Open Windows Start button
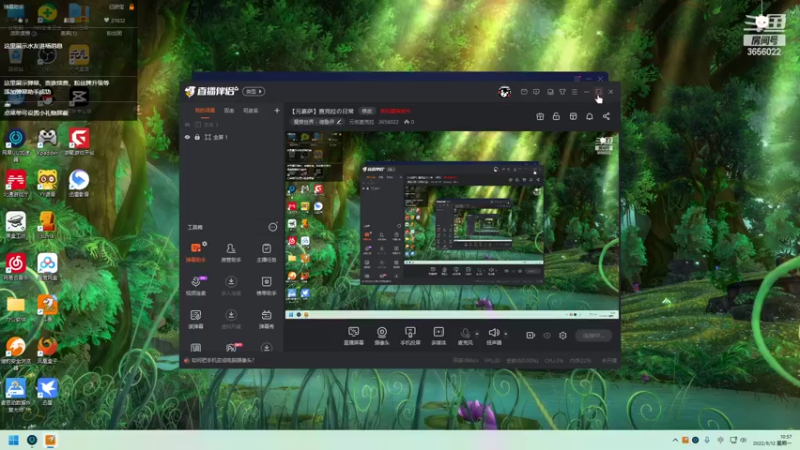The width and height of the screenshot is (800, 450). click(x=14, y=440)
